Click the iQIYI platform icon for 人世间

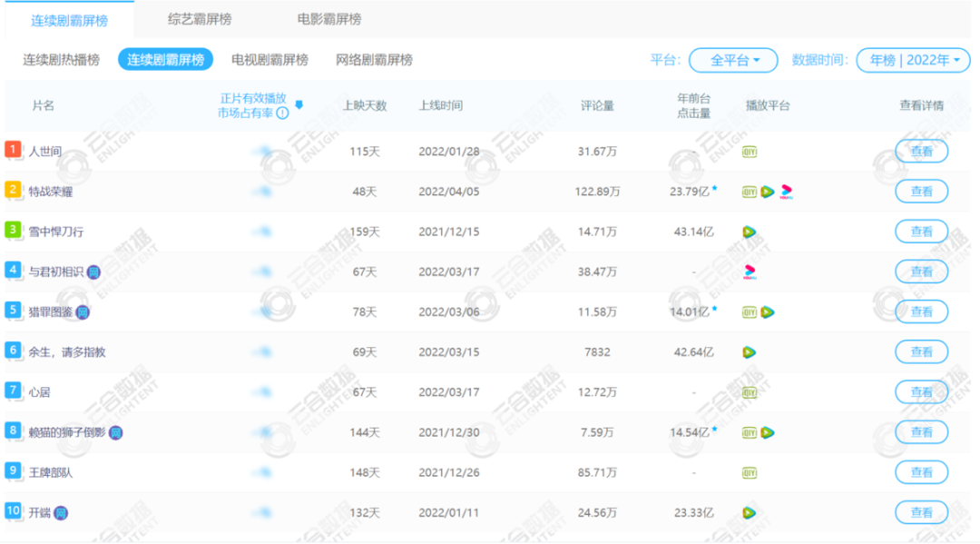(x=750, y=152)
